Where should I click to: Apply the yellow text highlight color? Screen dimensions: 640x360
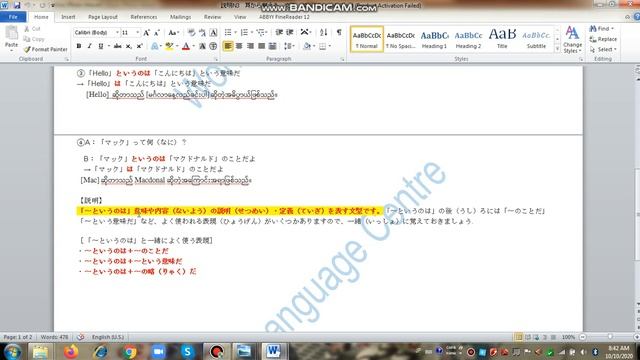coord(168,46)
